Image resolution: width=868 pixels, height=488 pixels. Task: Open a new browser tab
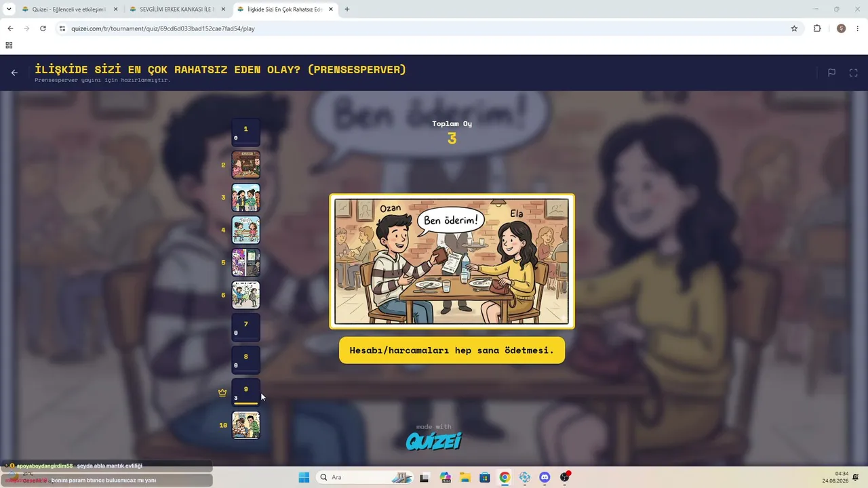pyautogui.click(x=347, y=9)
